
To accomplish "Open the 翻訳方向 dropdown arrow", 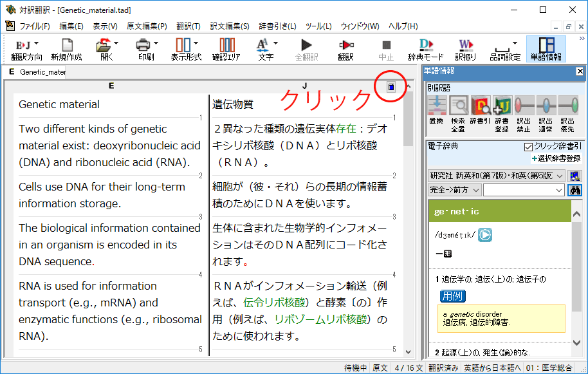I will (37, 44).
